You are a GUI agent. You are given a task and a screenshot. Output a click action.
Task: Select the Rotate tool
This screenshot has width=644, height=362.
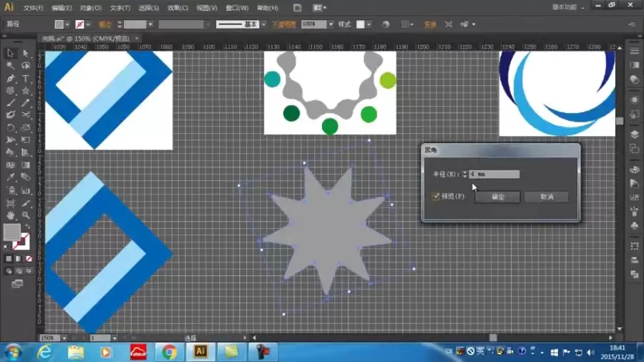[10, 127]
